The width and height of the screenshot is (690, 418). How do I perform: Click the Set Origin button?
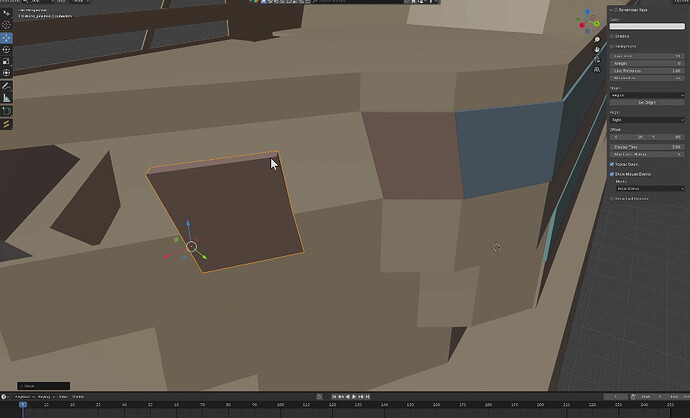(647, 103)
